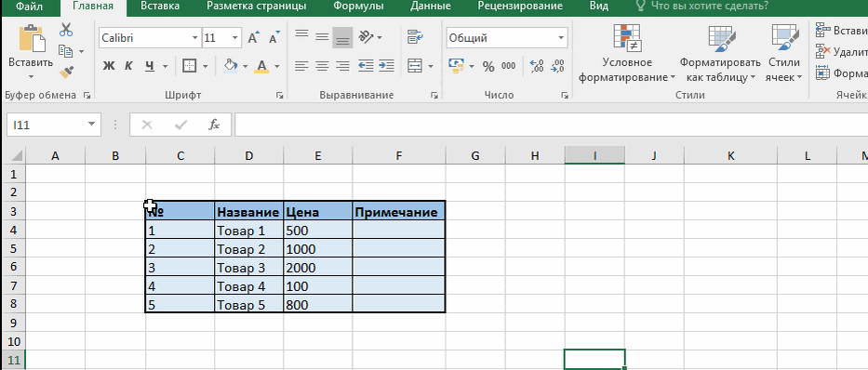Align text right
868x370 pixels.
(342, 66)
